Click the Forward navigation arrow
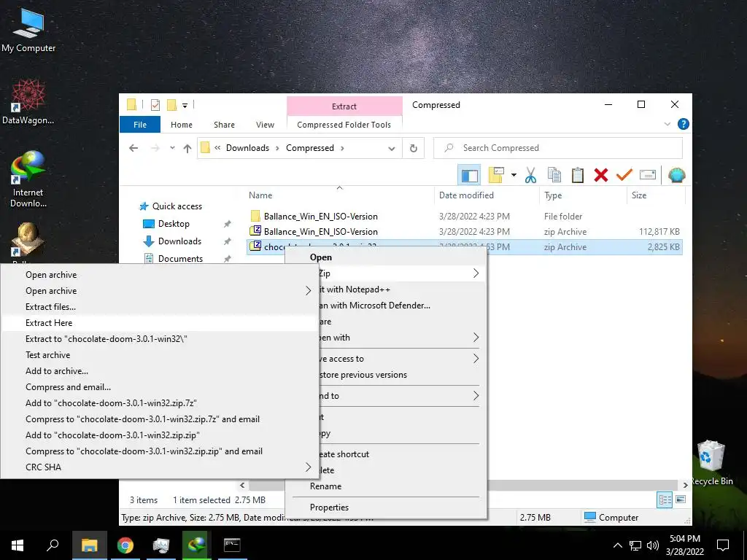Image resolution: width=747 pixels, height=560 pixels. pyautogui.click(x=155, y=148)
